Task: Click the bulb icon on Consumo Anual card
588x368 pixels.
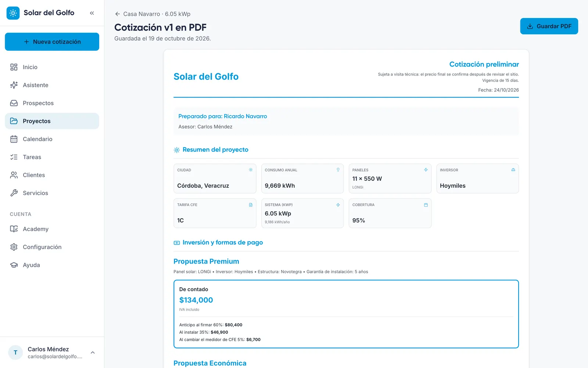Action: [338, 170]
